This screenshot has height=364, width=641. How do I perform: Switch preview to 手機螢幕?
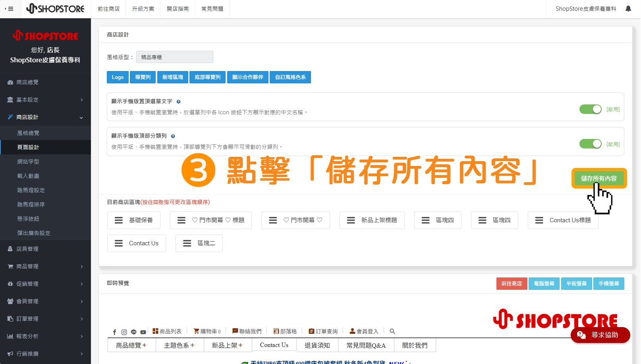click(609, 283)
